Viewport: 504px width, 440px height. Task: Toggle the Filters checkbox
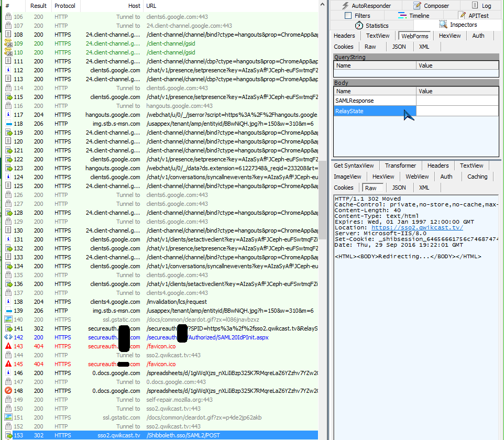click(348, 15)
